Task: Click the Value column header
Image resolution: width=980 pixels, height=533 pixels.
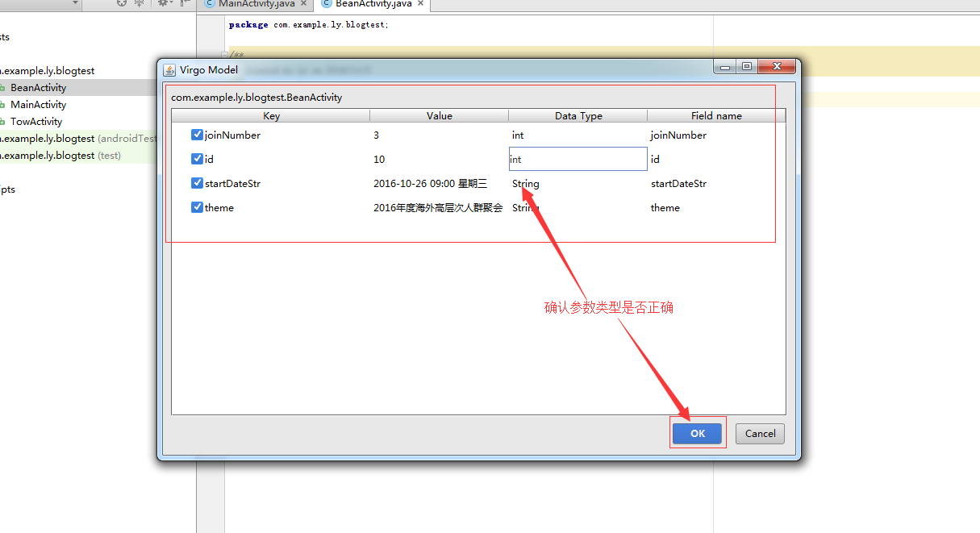Action: point(440,116)
